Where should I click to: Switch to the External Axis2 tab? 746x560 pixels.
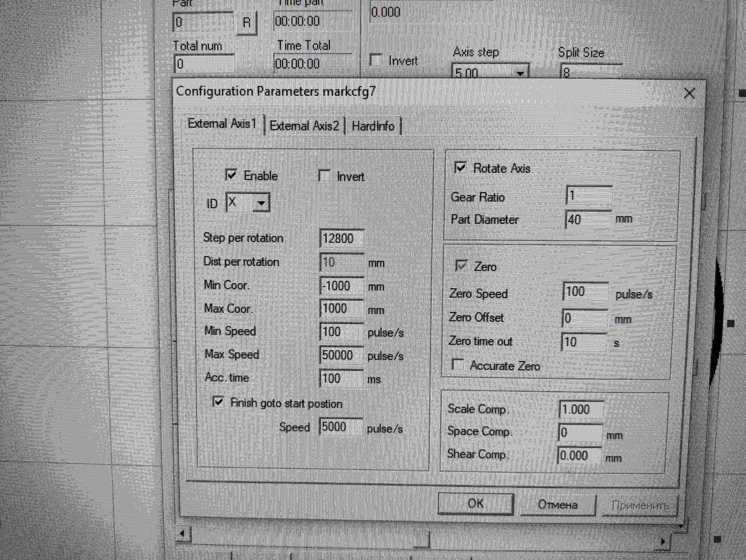pyautogui.click(x=304, y=126)
